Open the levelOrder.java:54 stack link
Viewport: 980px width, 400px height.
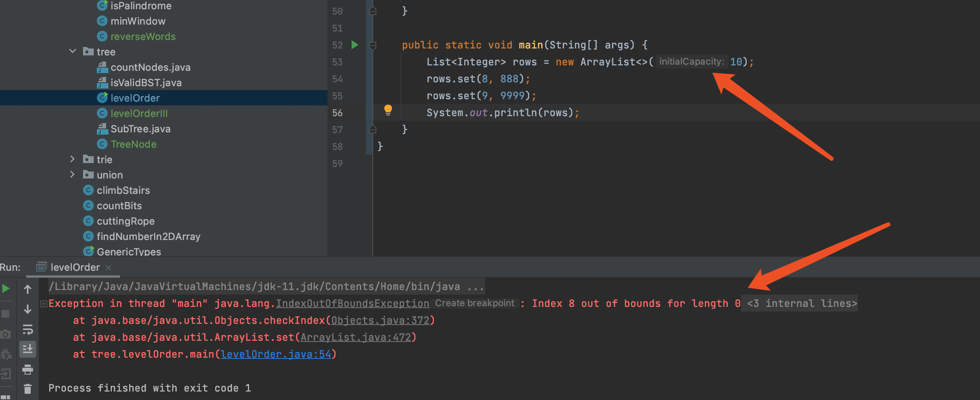click(x=276, y=354)
